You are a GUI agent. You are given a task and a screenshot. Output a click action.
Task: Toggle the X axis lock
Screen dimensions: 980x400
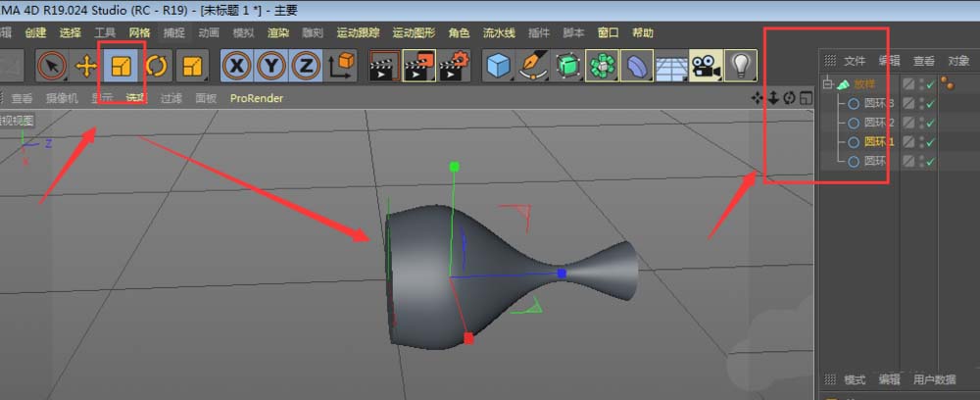click(236, 66)
